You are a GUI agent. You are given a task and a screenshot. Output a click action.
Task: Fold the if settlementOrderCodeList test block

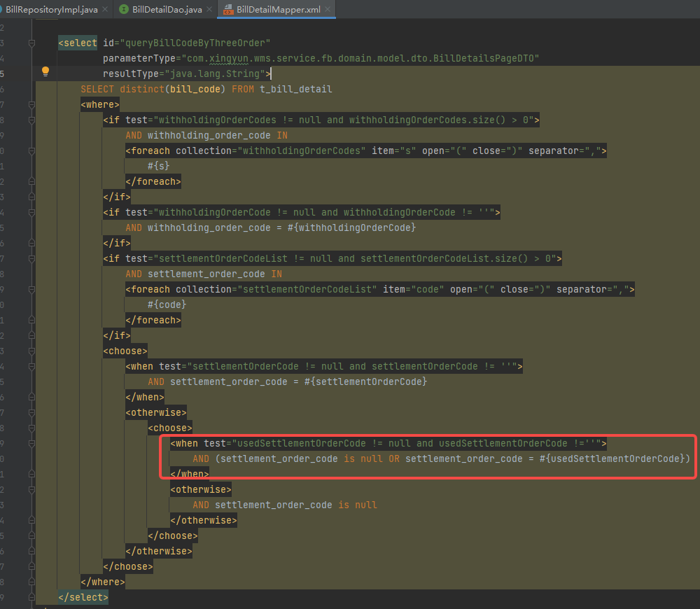(x=31, y=258)
